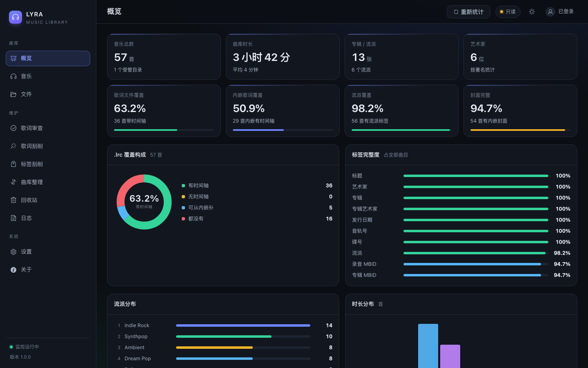588x368 pixels.
Task: Select the "Indie Rock" genre row
Action: (223, 325)
